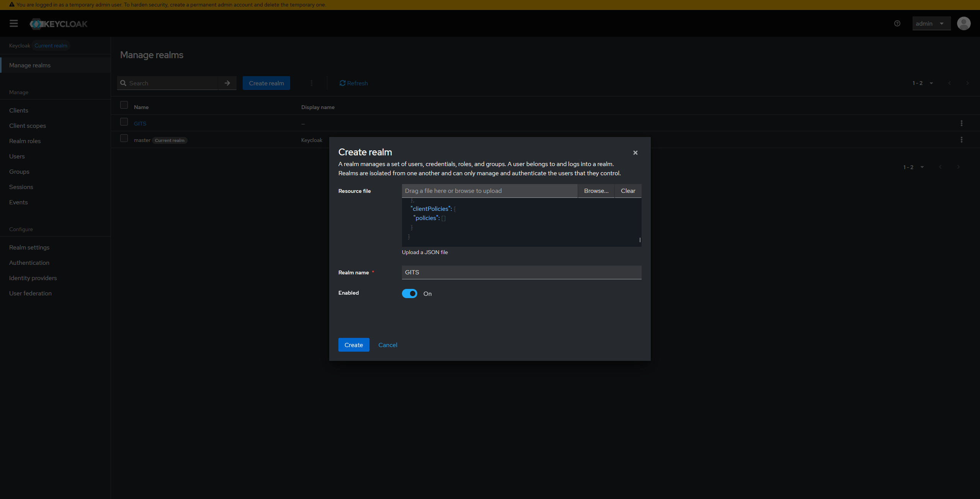The width and height of the screenshot is (980, 499).
Task: Open Groups in sidebar
Action: coord(56,171)
